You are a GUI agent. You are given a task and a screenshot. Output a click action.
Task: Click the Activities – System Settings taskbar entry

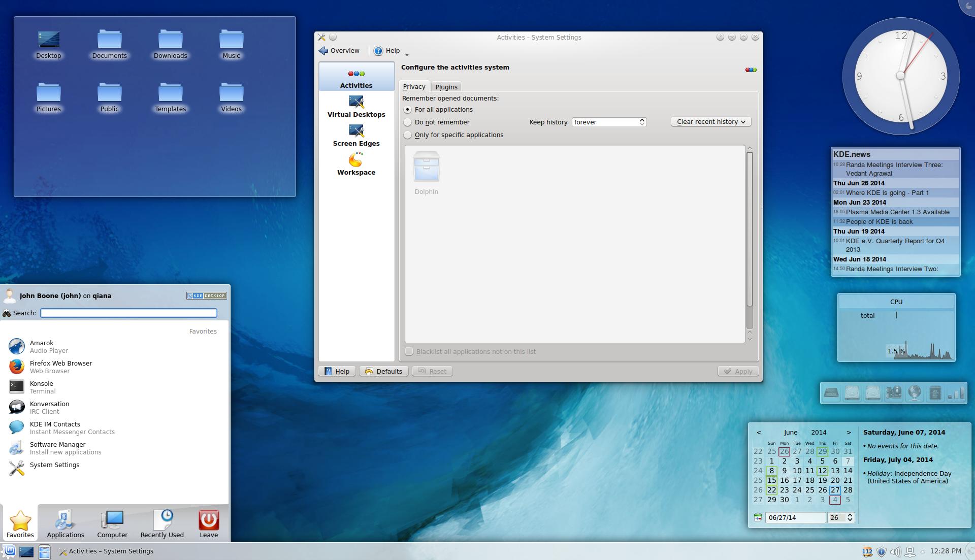pos(107,551)
